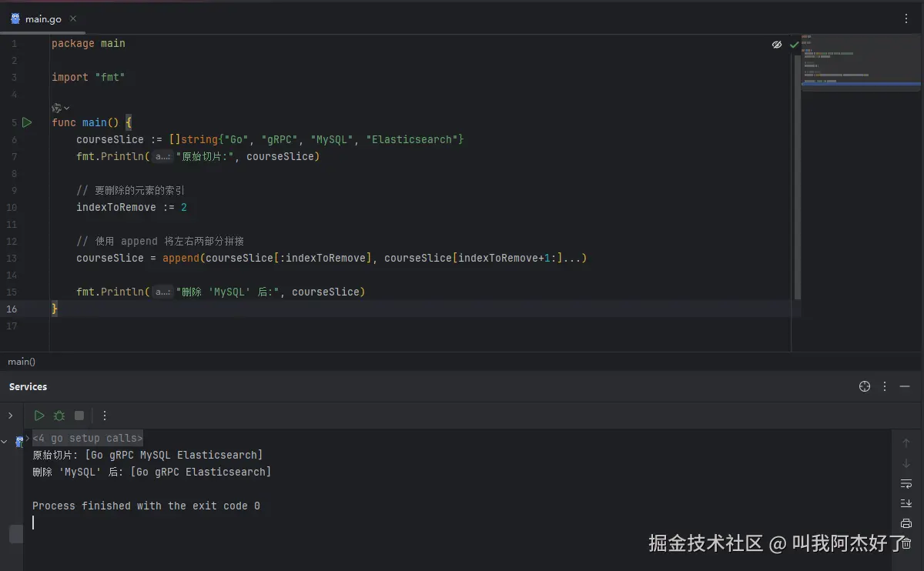The height and width of the screenshot is (571, 924).
Task: Click indexToRemove := 2 line
Action: [132, 207]
